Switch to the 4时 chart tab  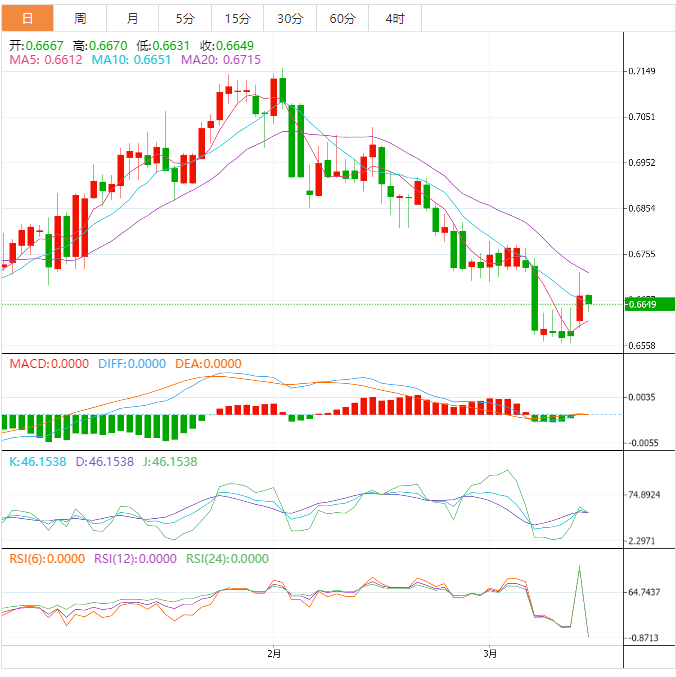[x=395, y=18]
